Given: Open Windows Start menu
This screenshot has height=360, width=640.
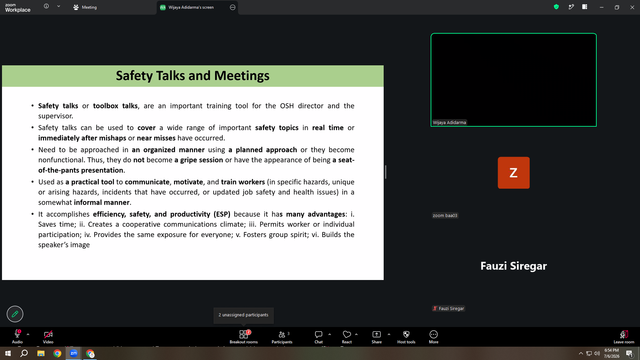Looking at the screenshot, I should [x=8, y=353].
